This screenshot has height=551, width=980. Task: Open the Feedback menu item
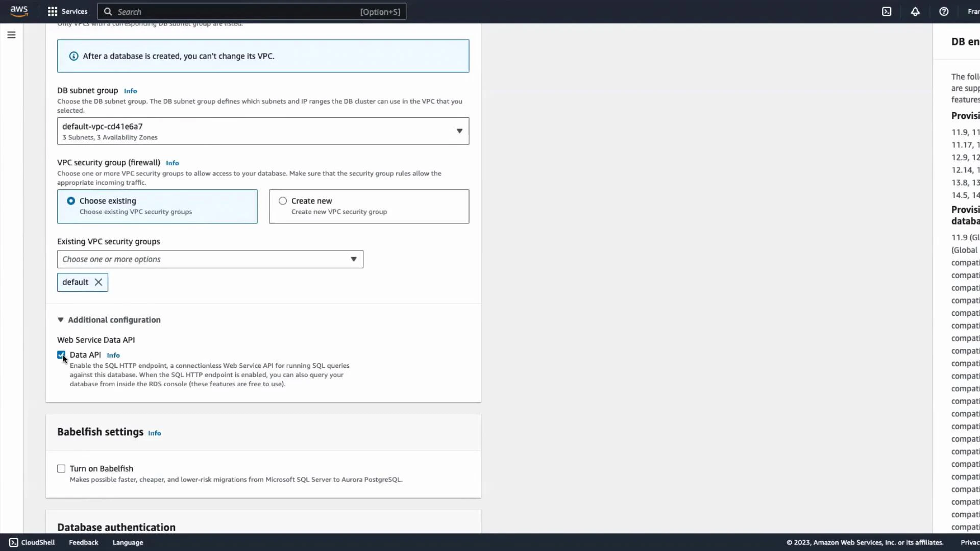[x=83, y=542]
